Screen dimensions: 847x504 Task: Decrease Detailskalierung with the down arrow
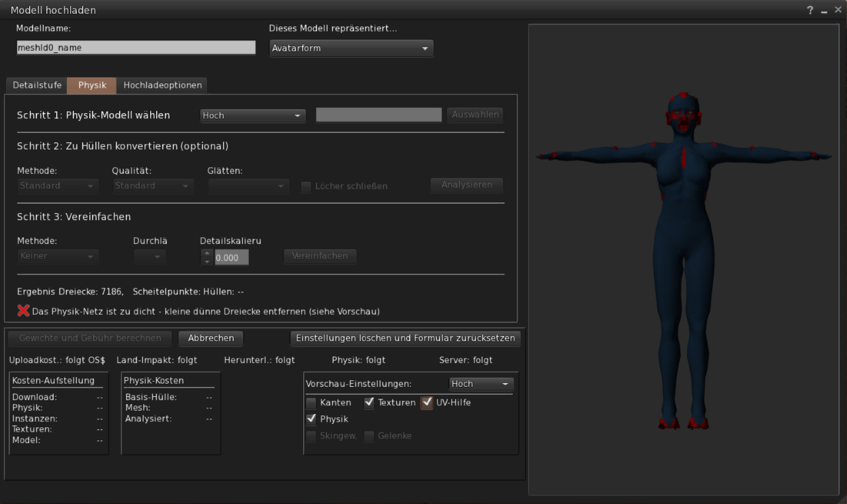[x=207, y=262]
